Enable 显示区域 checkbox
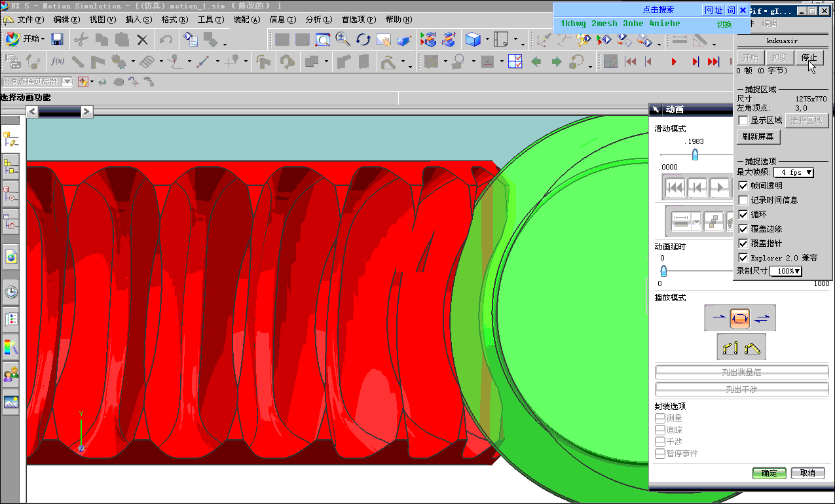The width and height of the screenshot is (835, 504). click(x=743, y=120)
